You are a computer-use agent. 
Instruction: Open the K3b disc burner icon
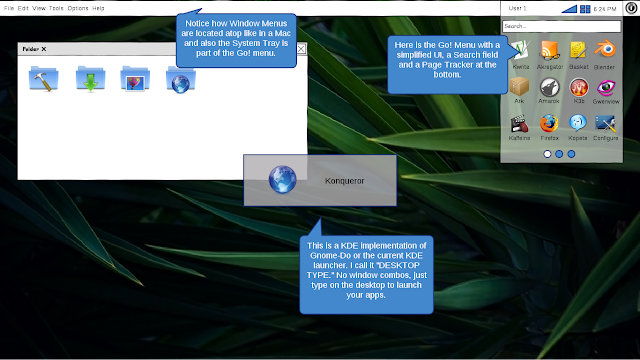pos(579,87)
